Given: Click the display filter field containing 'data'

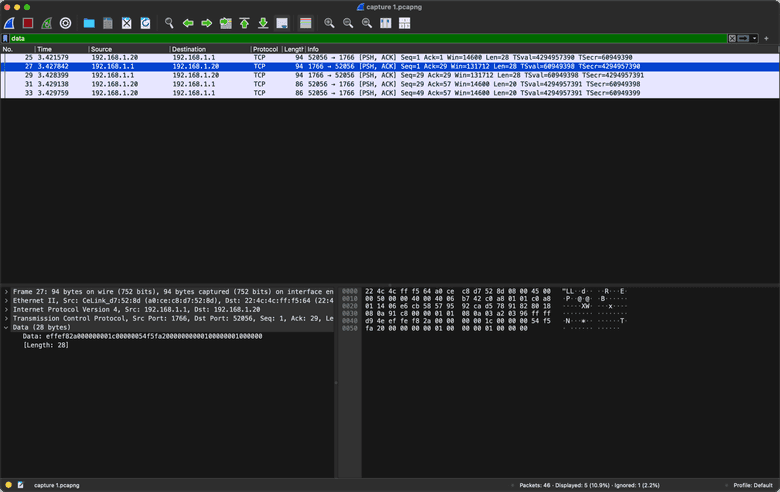Looking at the screenshot, I should (368, 38).
